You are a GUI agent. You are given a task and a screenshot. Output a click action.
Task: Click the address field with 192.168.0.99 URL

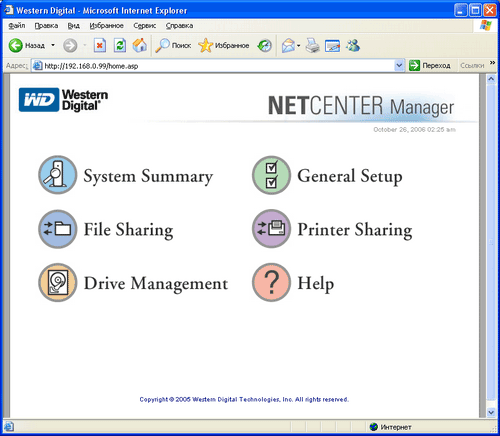[x=218, y=66]
